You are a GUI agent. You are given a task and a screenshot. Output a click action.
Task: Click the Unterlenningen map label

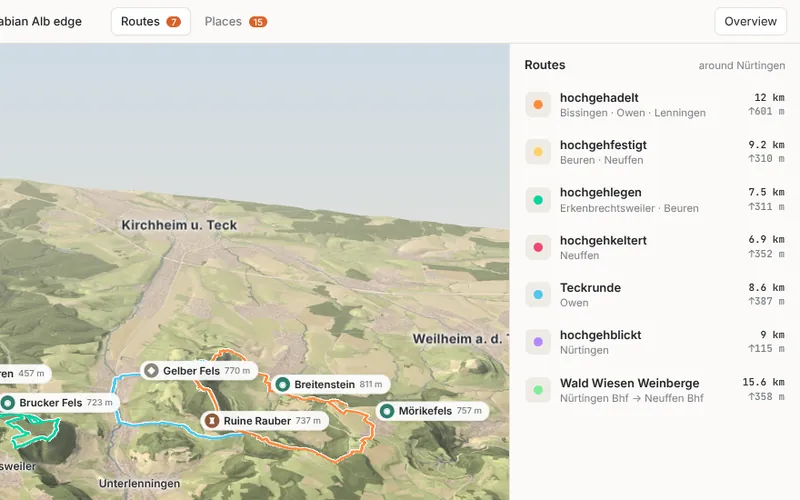point(139,483)
